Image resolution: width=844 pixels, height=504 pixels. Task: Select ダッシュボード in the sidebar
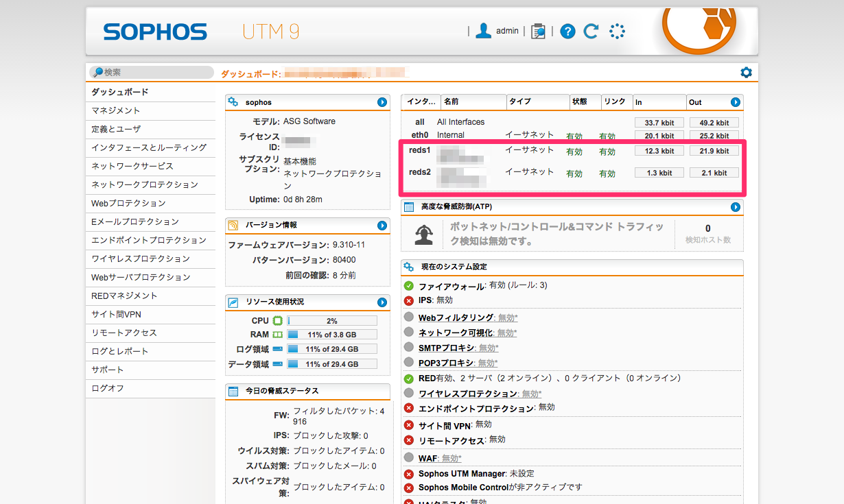point(150,92)
